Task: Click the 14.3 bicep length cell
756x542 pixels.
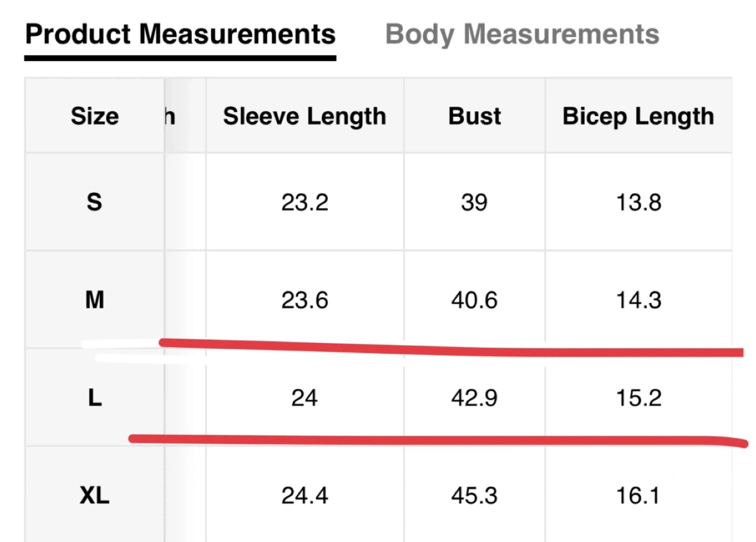Action: tap(638, 300)
